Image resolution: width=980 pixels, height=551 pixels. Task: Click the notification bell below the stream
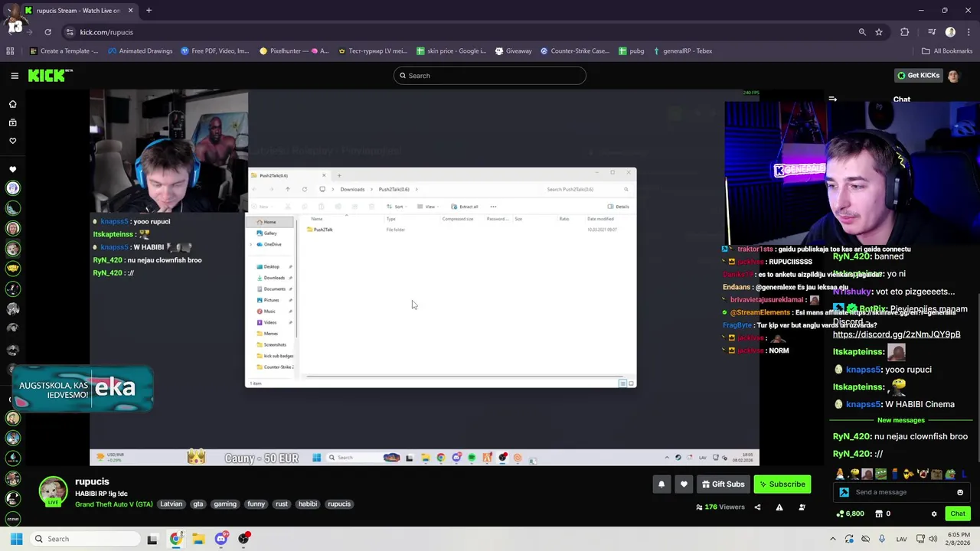point(661,484)
